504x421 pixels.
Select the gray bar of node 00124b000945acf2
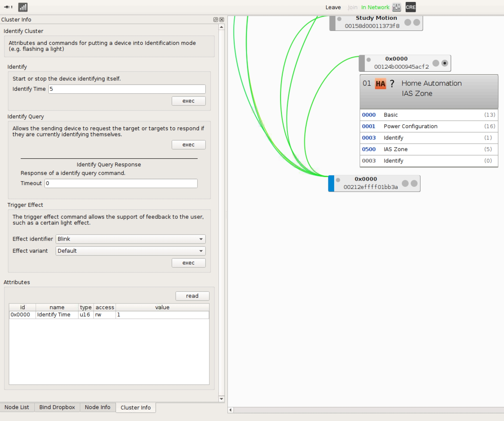[362, 63]
